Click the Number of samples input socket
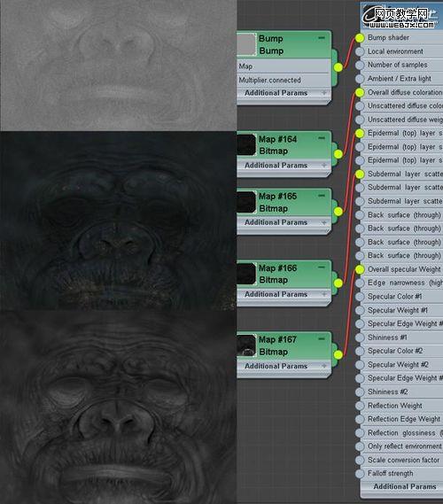443x504 pixels. click(x=360, y=65)
